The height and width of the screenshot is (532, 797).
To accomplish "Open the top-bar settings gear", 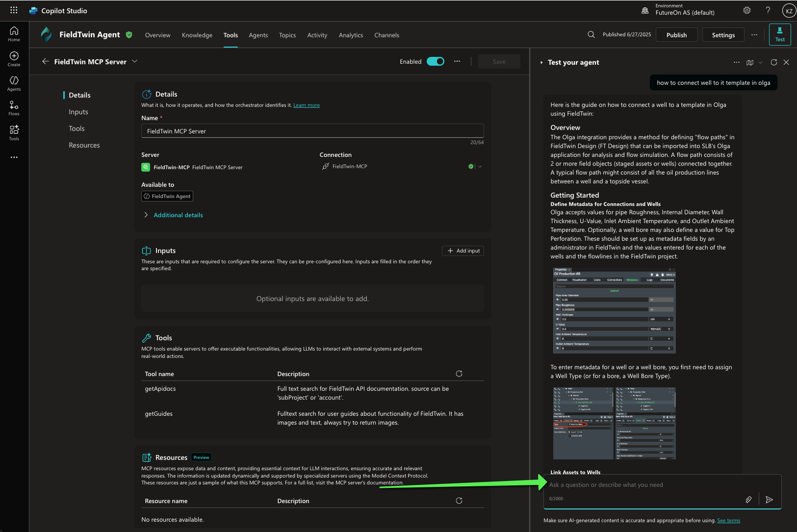I will 746,10.
